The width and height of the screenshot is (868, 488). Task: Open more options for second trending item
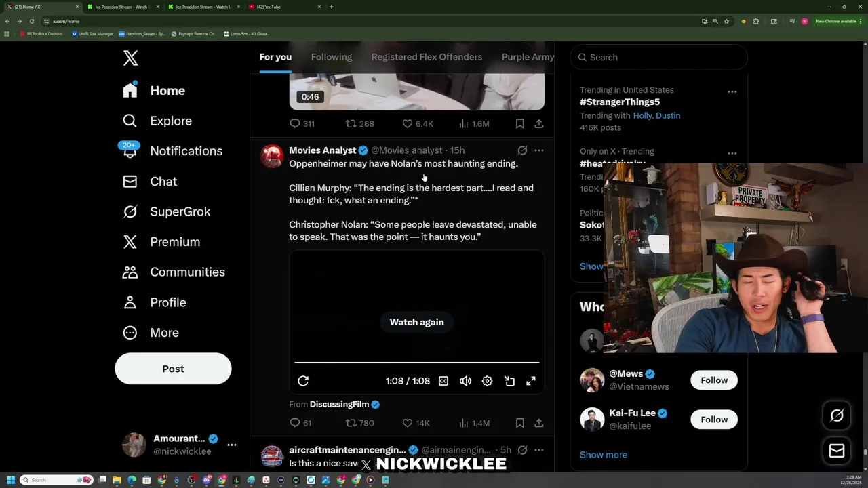(732, 153)
